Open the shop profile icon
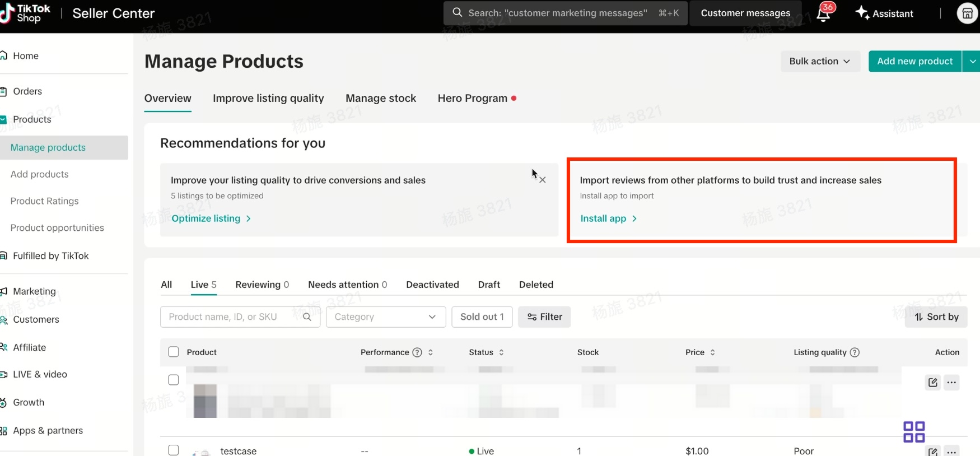Screen dimensions: 980x456 pyautogui.click(x=967, y=13)
